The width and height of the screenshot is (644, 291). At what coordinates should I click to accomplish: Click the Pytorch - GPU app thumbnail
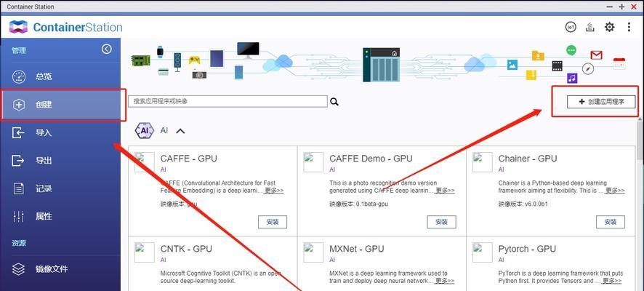[x=482, y=252]
